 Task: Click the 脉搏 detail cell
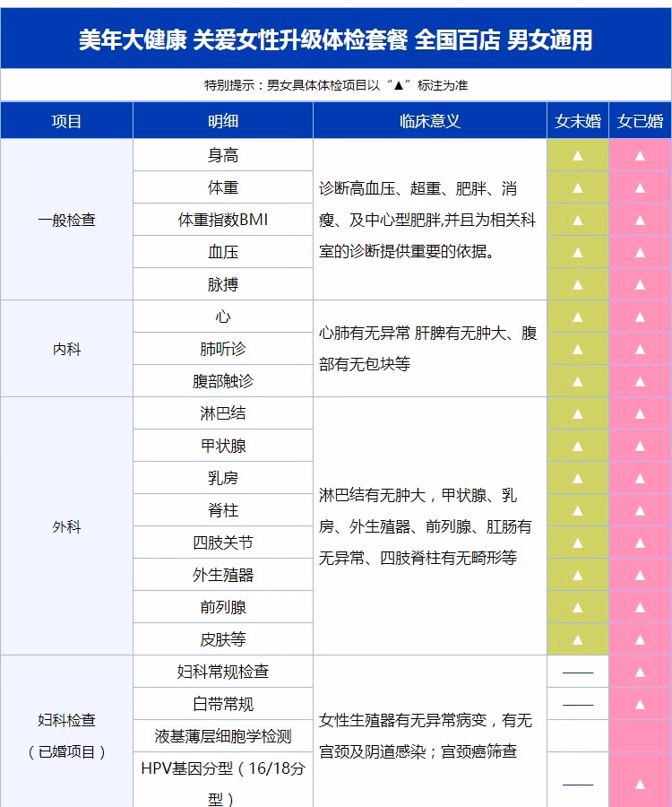(222, 284)
